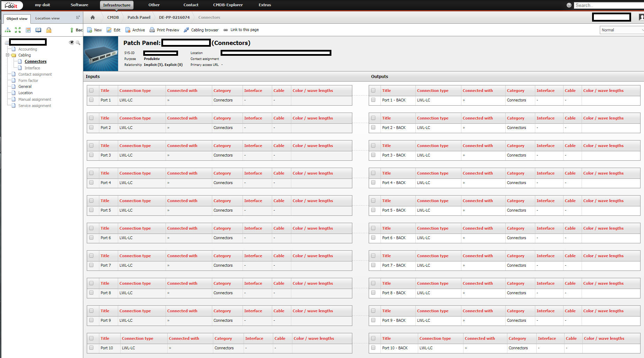
Task: Open the object hierarchy tree icon
Action: pyautogui.click(x=8, y=30)
